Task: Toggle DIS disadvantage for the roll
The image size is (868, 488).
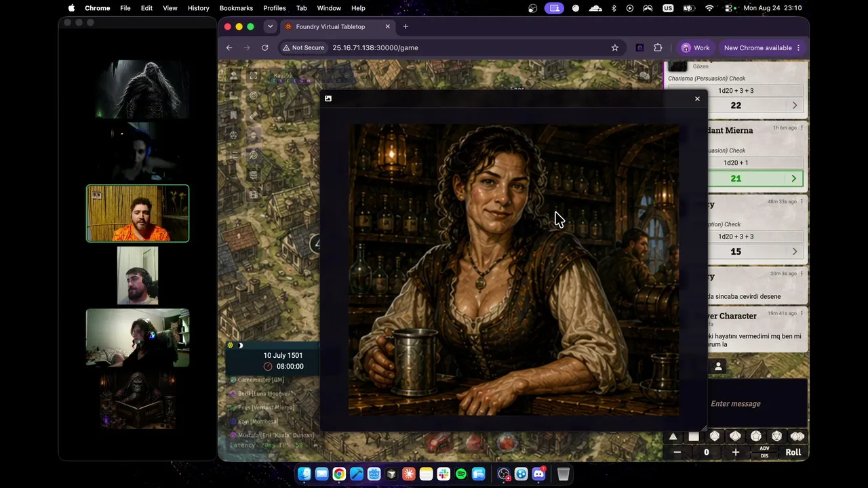Action: tap(764, 456)
